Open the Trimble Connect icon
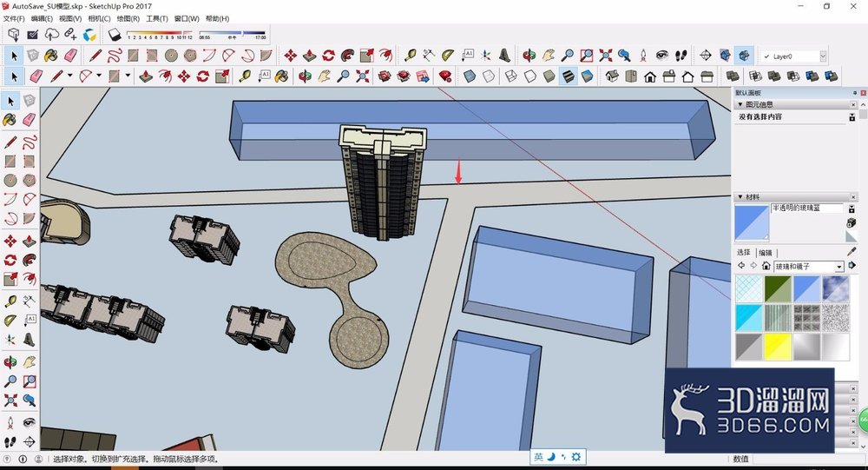868x470 pixels. (89, 35)
